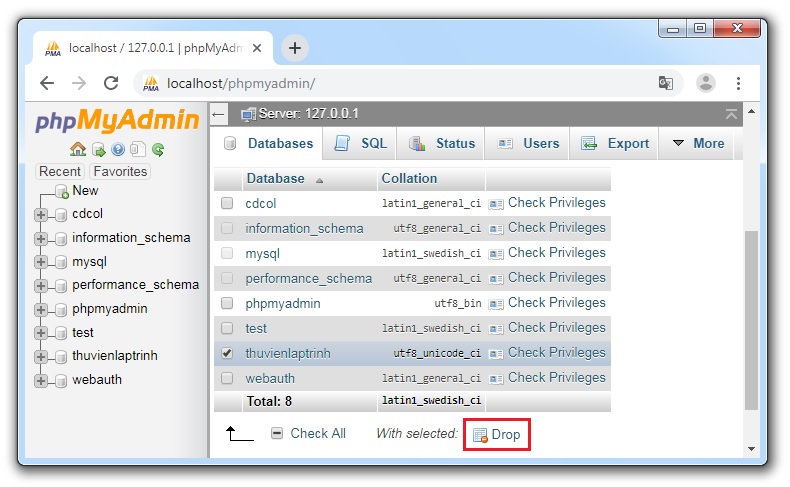
Task: Click the Chrome profile avatar icon
Action: (706, 83)
